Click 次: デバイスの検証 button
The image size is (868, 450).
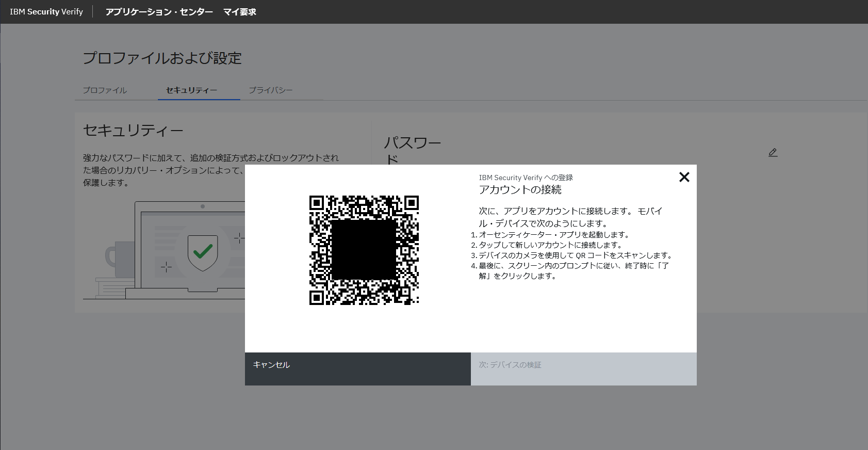583,368
